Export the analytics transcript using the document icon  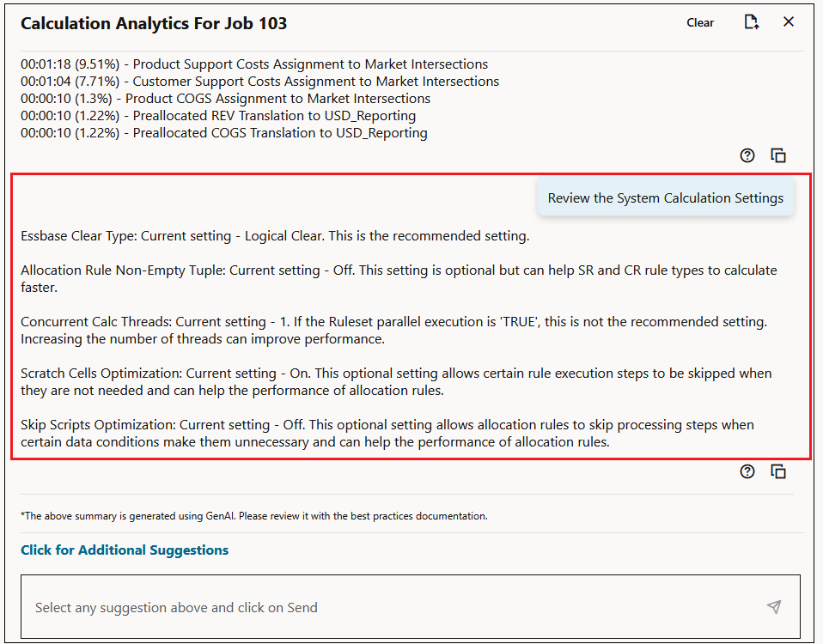pyautogui.click(x=751, y=21)
